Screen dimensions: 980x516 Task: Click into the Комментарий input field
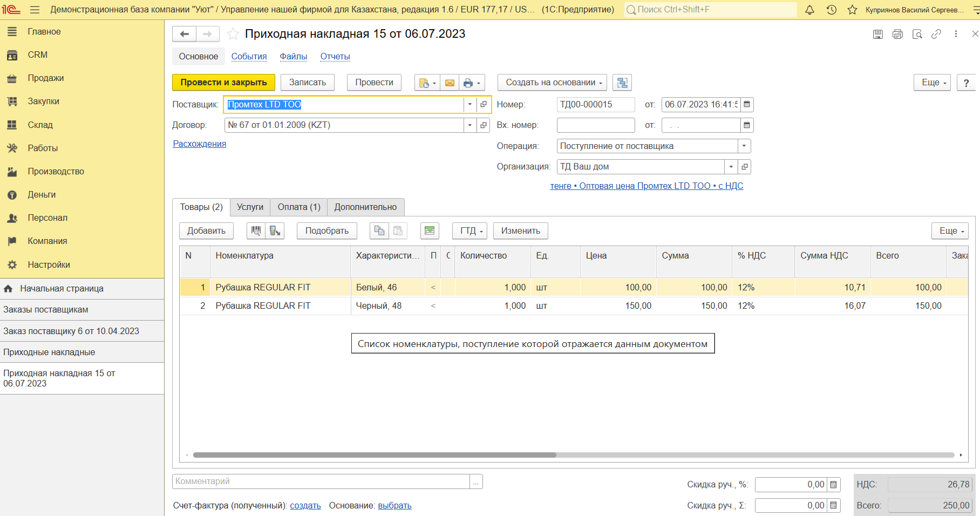(x=321, y=481)
